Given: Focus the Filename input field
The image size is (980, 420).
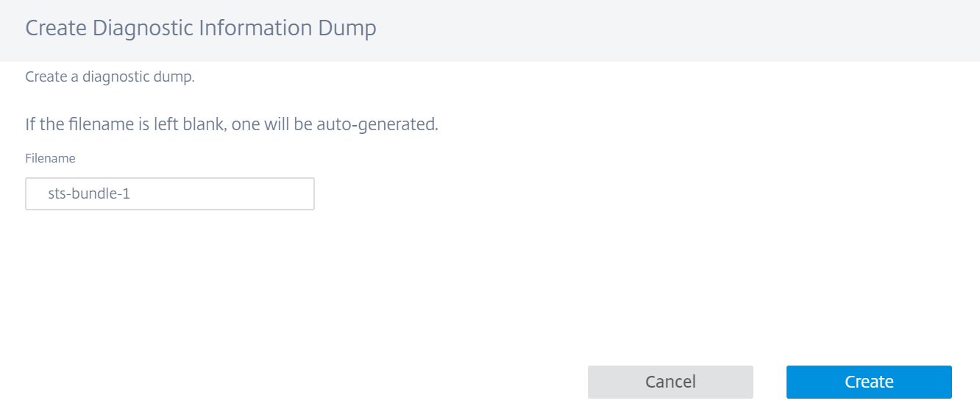Looking at the screenshot, I should tap(170, 194).
